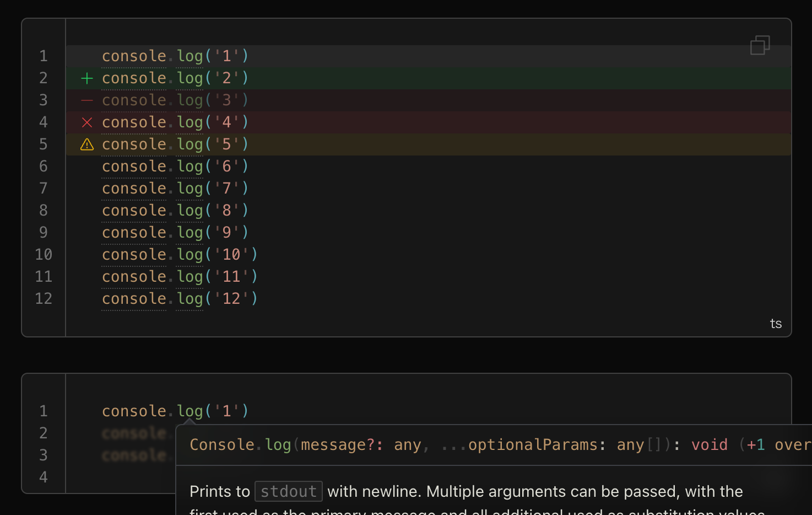
Task: Click line number 4 in the second gutter
Action: (44, 478)
